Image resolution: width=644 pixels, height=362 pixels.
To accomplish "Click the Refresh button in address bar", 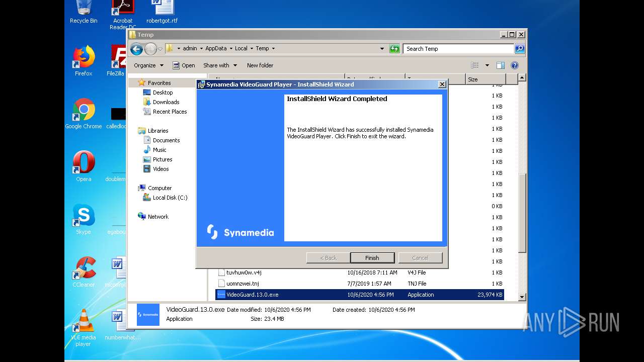I will pos(394,49).
